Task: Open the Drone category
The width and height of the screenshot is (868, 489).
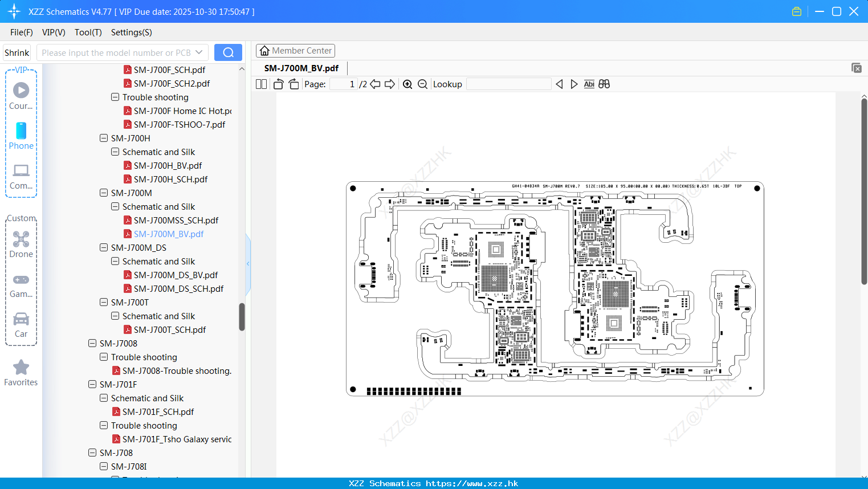Action: point(21,239)
